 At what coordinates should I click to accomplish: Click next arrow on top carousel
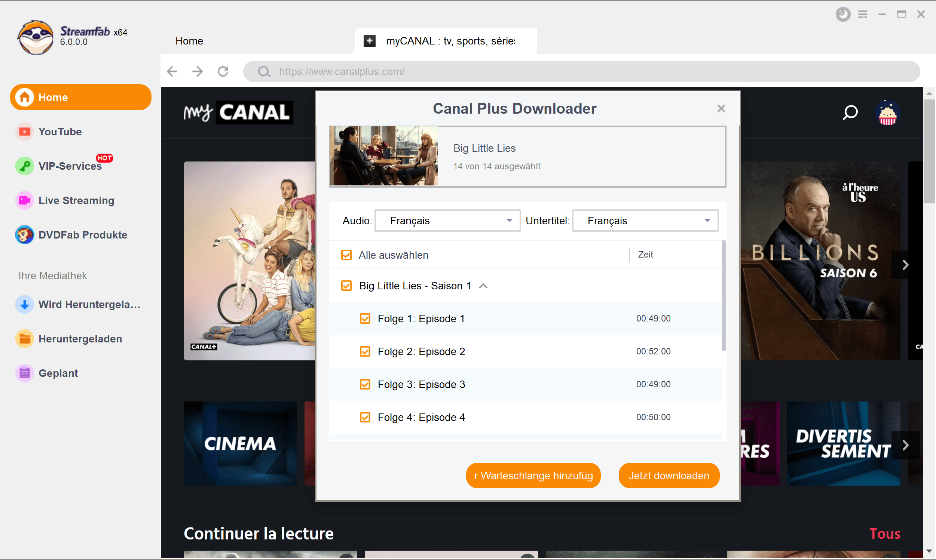905,265
